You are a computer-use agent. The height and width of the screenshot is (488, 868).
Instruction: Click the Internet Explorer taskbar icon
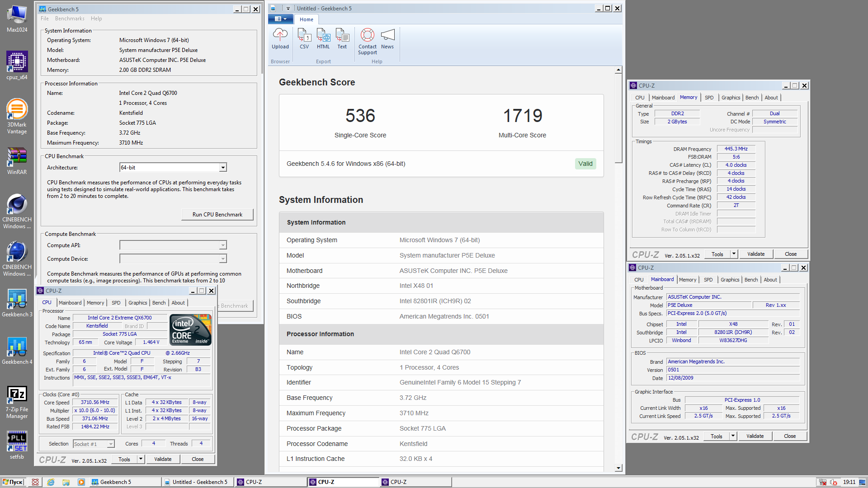click(x=51, y=482)
